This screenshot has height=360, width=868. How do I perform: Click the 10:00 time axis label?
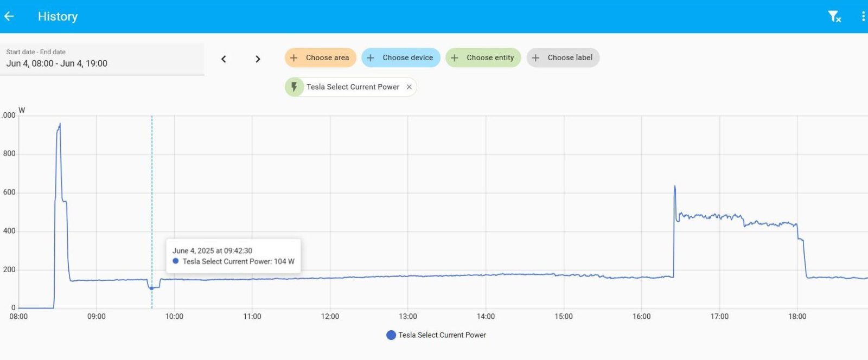point(174,317)
